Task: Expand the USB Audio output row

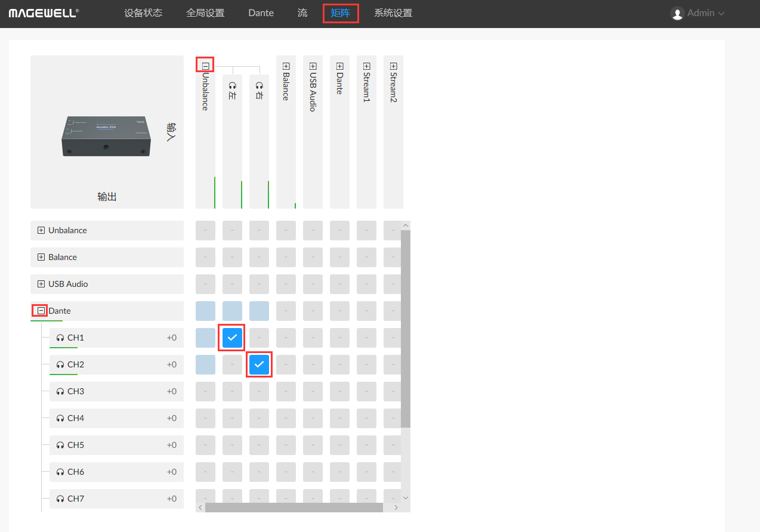Action: pyautogui.click(x=41, y=284)
